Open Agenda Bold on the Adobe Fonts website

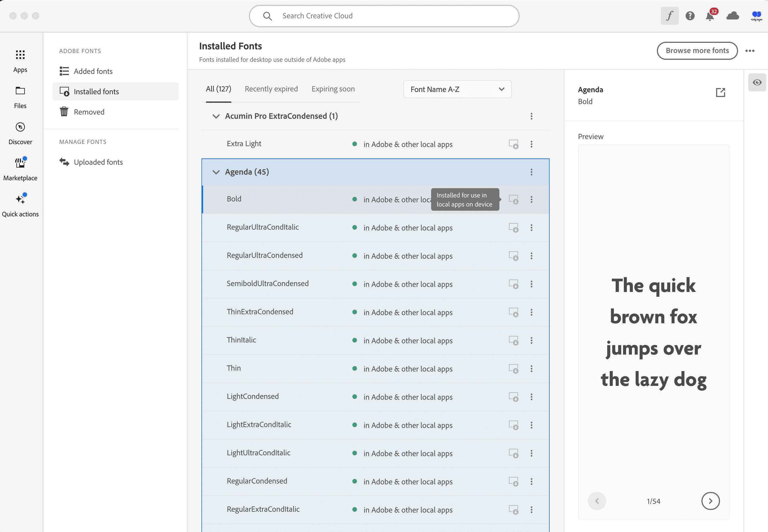pos(720,92)
